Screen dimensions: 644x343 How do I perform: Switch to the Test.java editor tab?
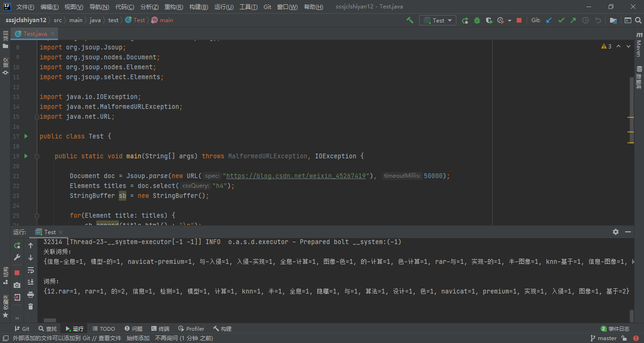35,34
